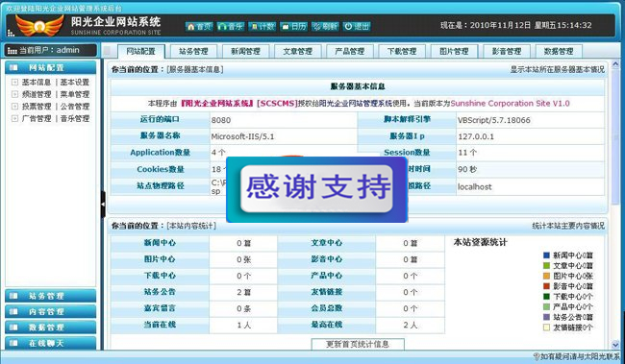Image resolution: width=625 pixels, height=364 pixels.
Task: Click the date and time display
Action: 515,25
